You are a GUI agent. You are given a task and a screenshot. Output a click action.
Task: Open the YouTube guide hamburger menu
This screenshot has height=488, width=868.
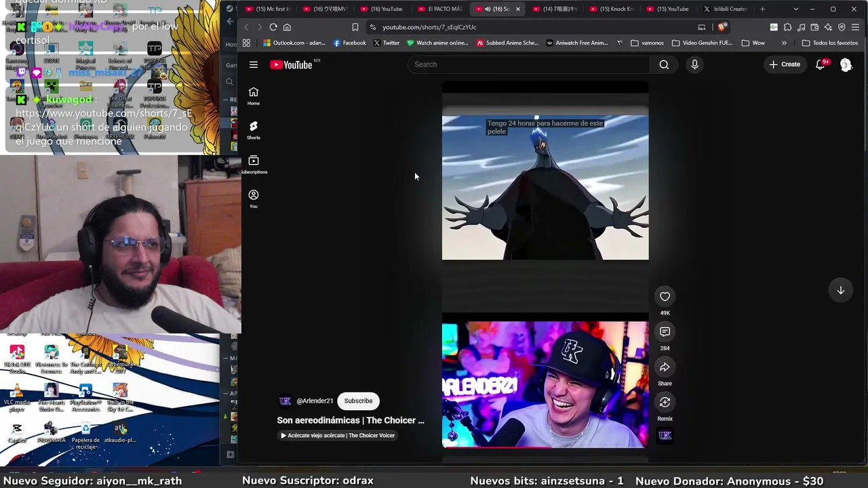254,64
